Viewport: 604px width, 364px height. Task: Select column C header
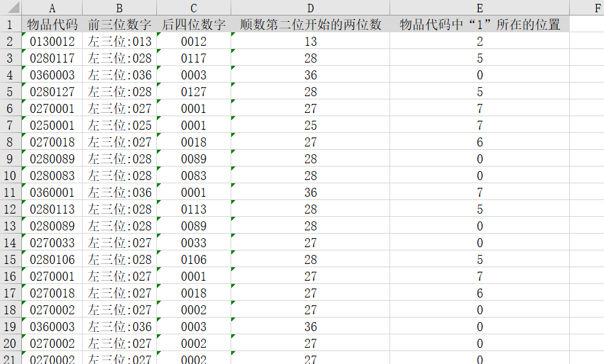194,8
